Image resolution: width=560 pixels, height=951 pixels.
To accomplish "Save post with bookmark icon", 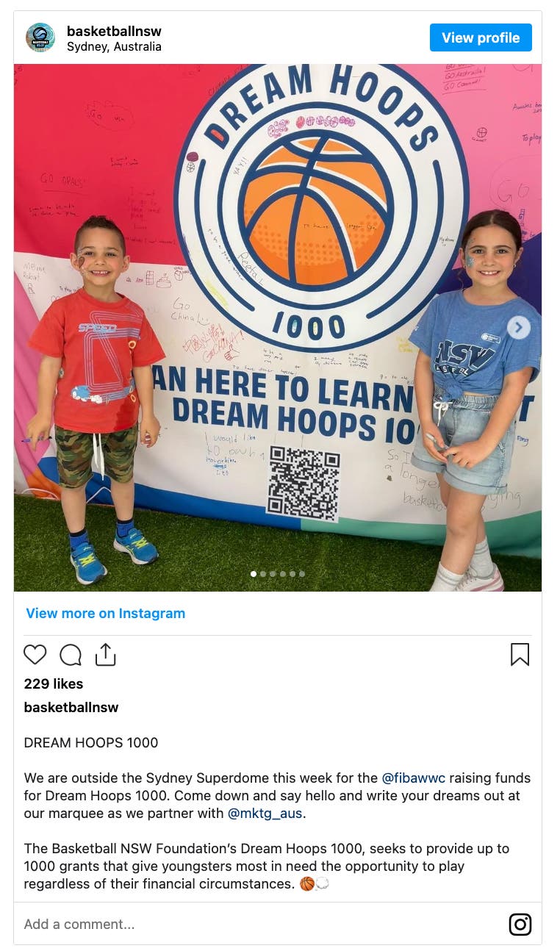I will coord(520,654).
